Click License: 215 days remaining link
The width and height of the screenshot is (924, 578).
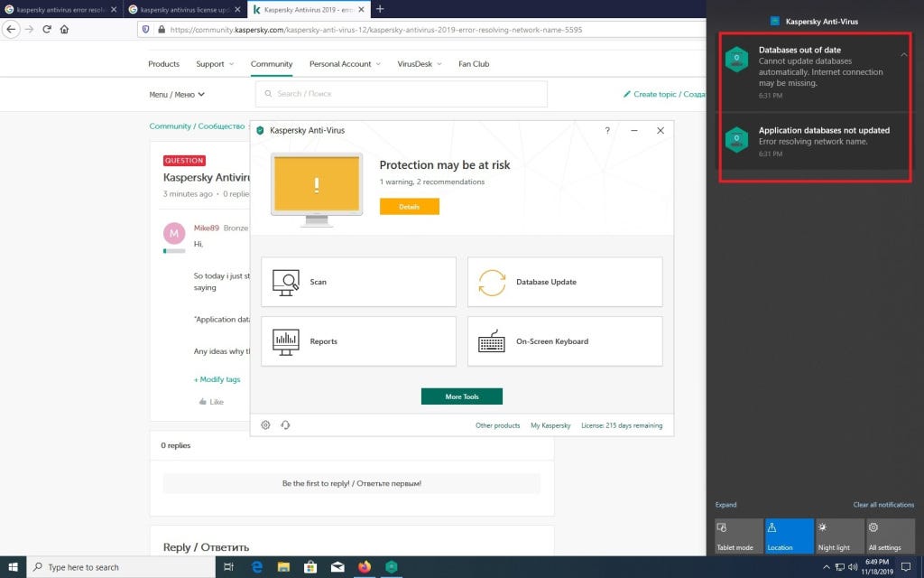pyautogui.click(x=622, y=425)
